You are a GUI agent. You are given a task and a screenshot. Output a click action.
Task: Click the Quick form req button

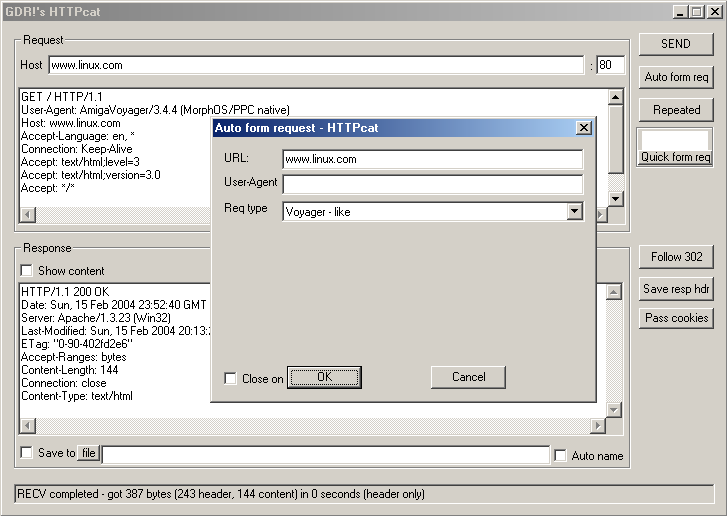point(676,157)
